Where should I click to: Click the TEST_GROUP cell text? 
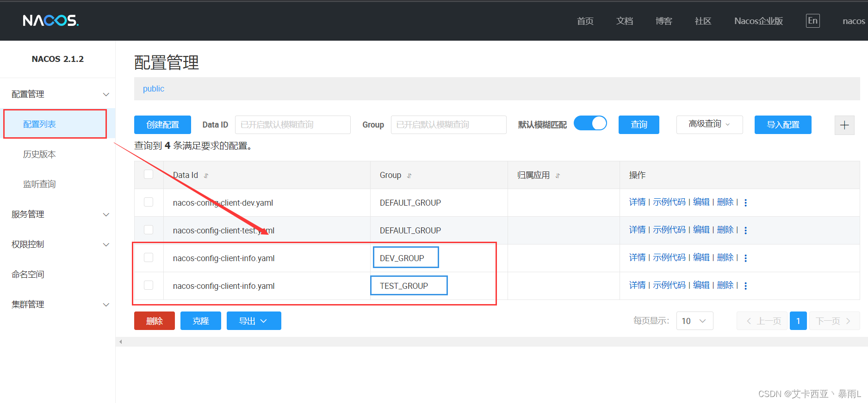tap(404, 286)
